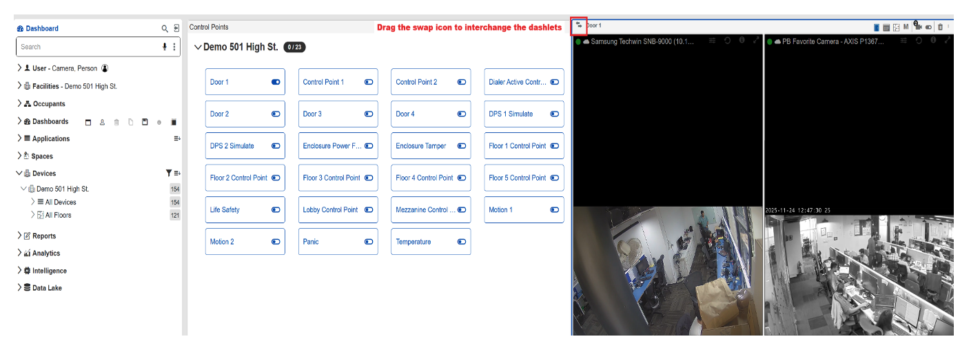
Task: Toggle the Enclosure Tamper switch
Action: [x=462, y=146]
